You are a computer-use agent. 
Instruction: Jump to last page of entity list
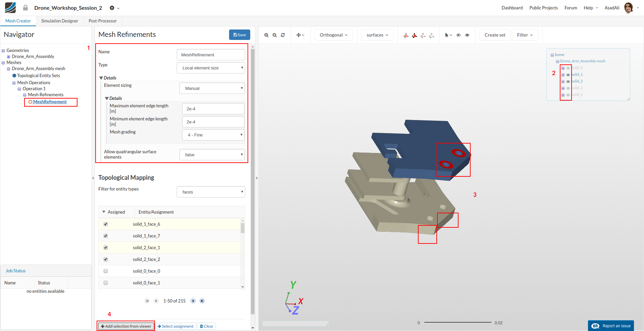[x=202, y=301]
